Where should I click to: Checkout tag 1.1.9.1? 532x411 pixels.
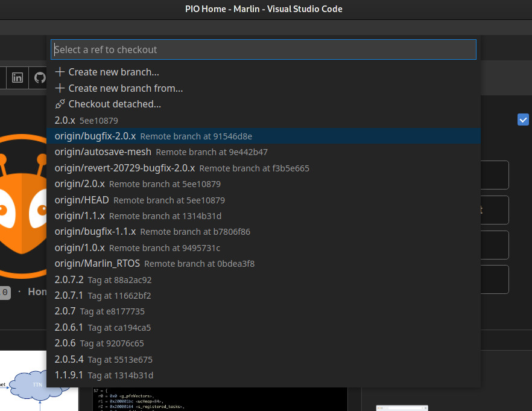tap(264, 375)
